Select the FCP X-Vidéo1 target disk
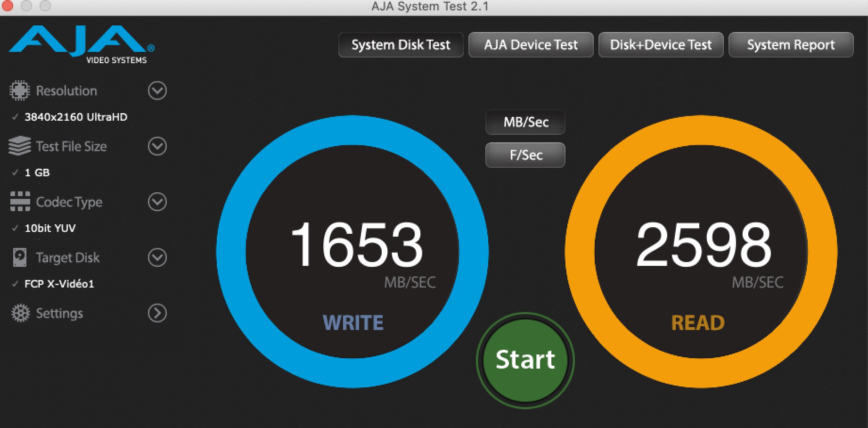The height and width of the screenshot is (428, 868). point(59,284)
